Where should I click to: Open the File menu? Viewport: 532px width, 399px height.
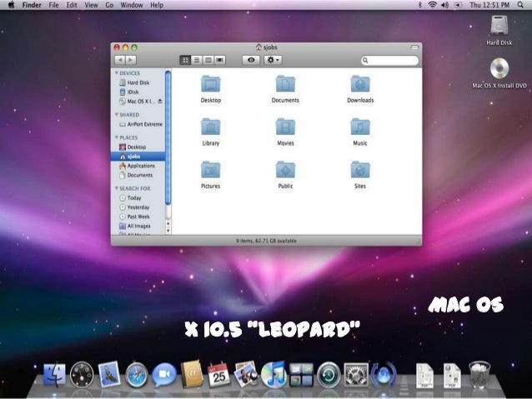pos(53,5)
